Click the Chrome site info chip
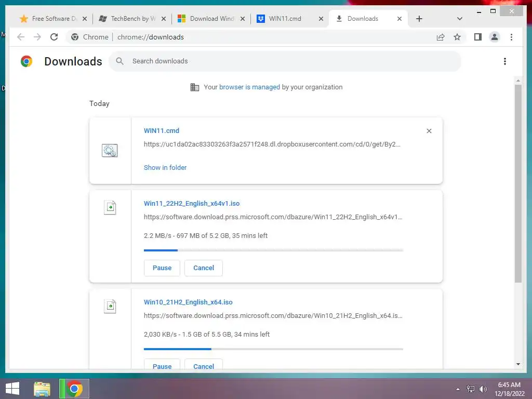The width and height of the screenshot is (532, 399). 89,37
